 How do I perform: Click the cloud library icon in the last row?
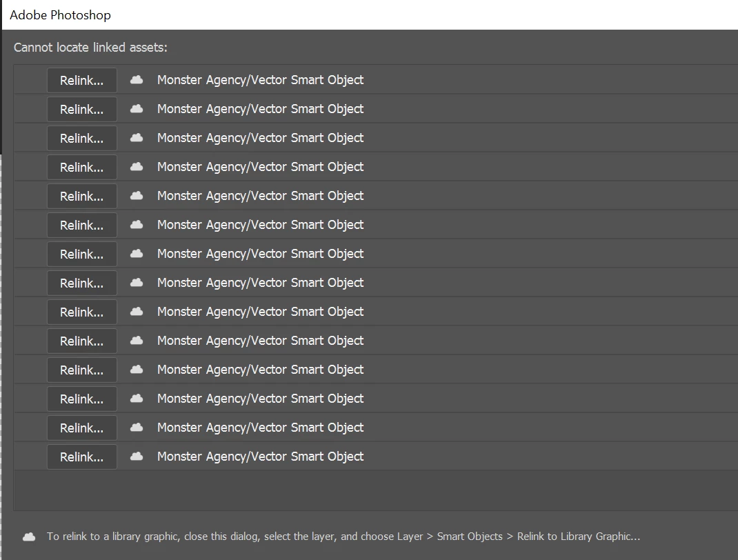(x=137, y=456)
